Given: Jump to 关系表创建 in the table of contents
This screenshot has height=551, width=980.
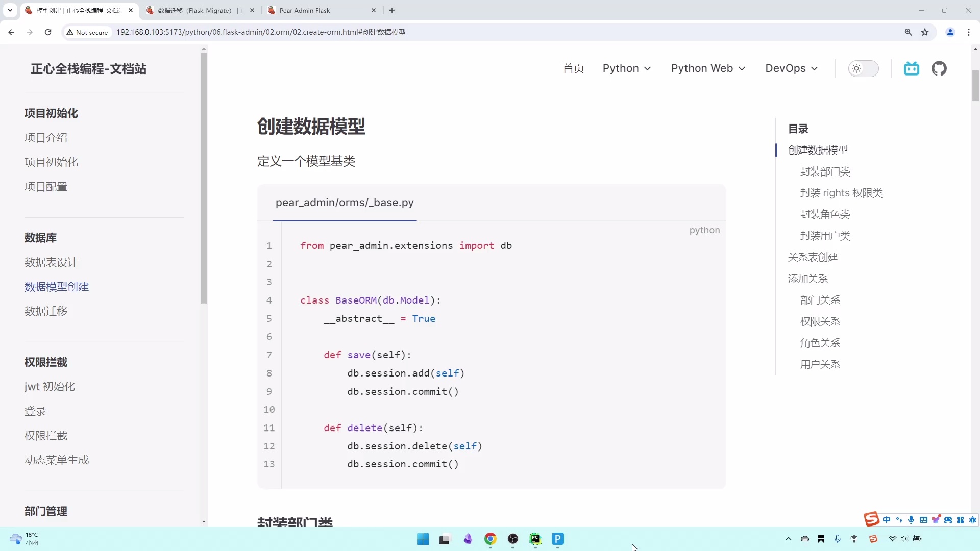Looking at the screenshot, I should pos(813,257).
